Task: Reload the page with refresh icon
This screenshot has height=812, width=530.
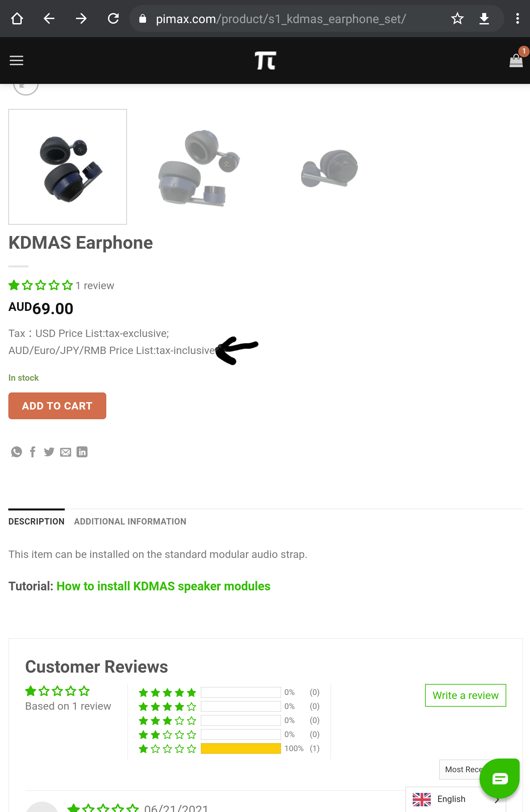Action: [113, 18]
